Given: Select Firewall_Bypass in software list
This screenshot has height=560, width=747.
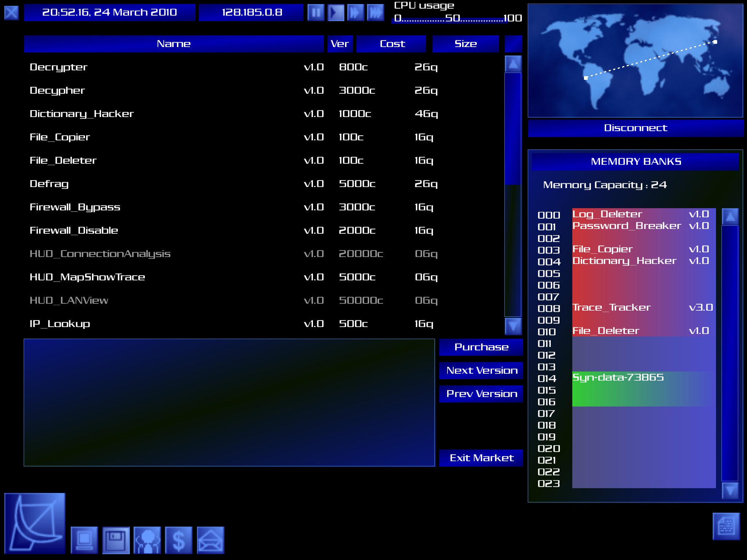Looking at the screenshot, I should 75,207.
